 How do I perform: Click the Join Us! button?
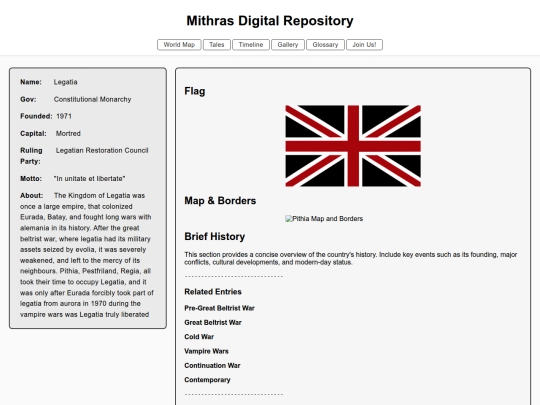pyautogui.click(x=364, y=45)
